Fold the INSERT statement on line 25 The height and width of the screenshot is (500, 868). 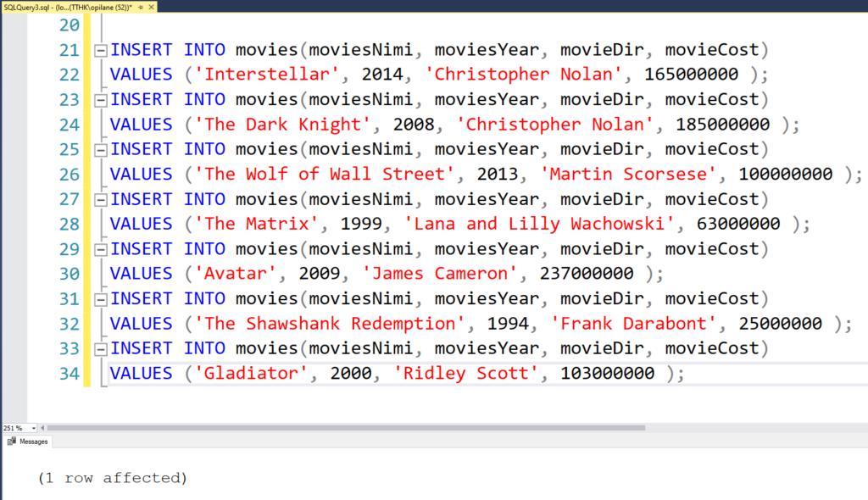click(101, 150)
